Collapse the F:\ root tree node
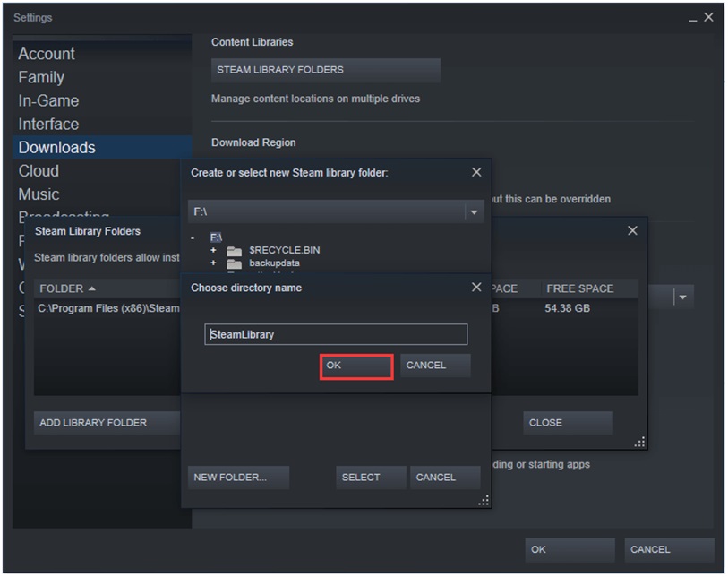The image size is (728, 577). [x=193, y=237]
